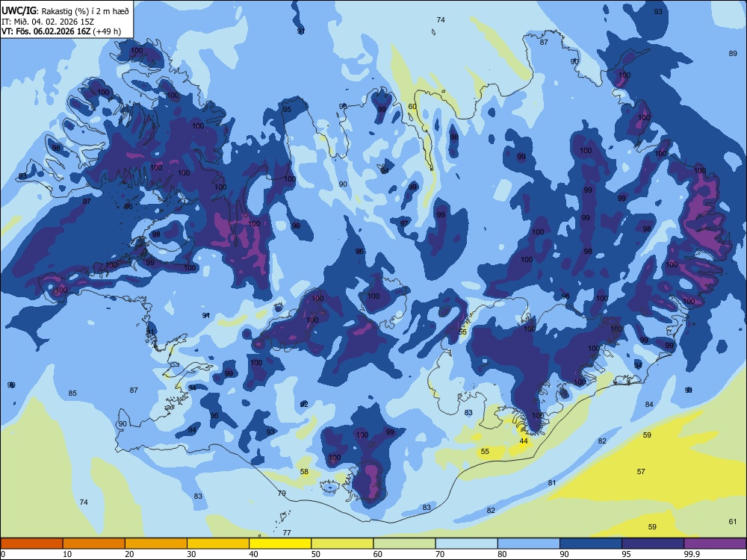Select the bright yellow 40–50 legend swatch
Viewport: 747px width, 560px height.
(280, 544)
